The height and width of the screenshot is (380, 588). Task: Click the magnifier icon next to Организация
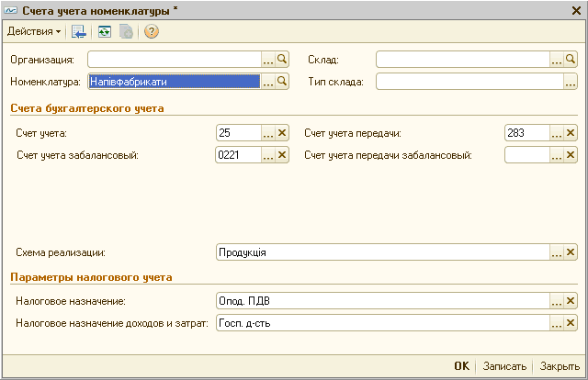(282, 60)
